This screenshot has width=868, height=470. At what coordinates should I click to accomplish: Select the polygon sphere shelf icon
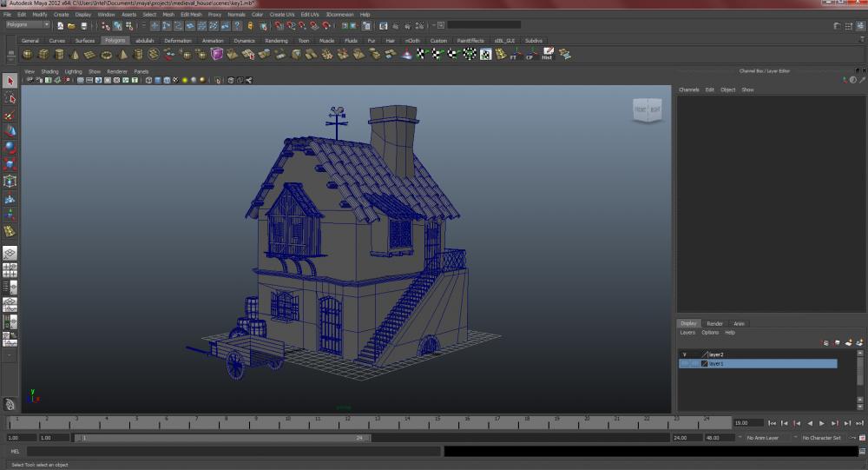28,54
